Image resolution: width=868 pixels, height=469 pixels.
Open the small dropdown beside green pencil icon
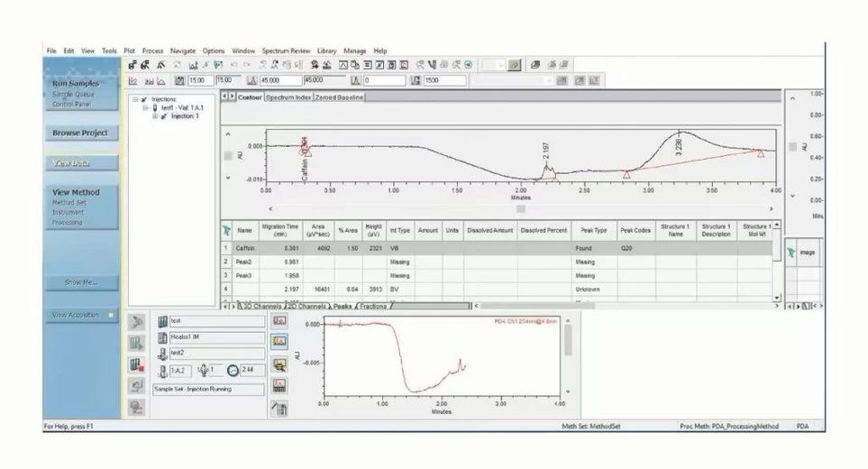(493, 65)
